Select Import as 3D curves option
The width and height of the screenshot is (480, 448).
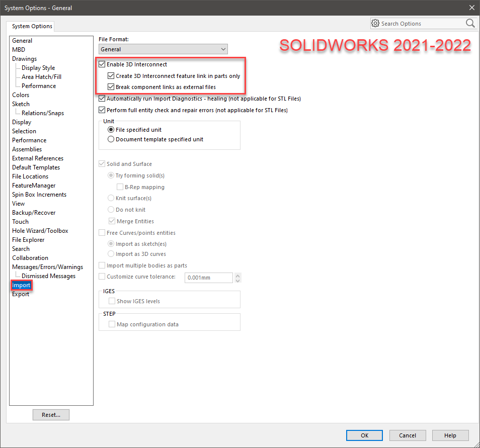(x=111, y=254)
